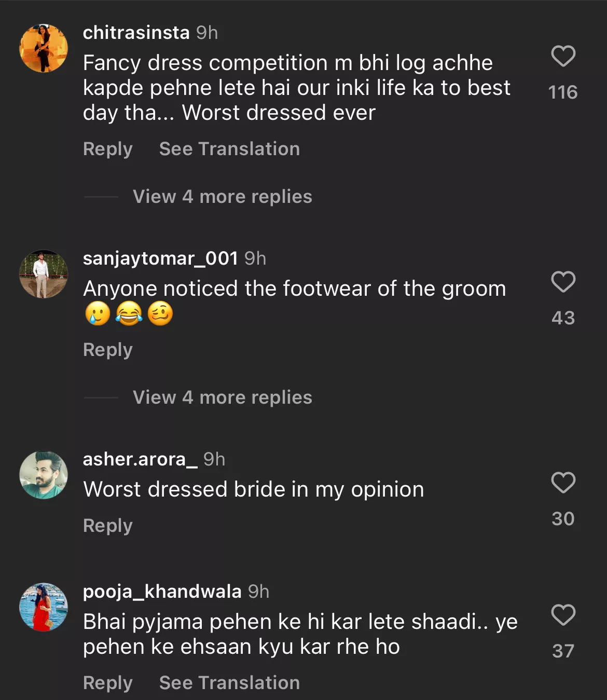
Task: Reply to chitrasinsta's comment
Action: pos(108,149)
